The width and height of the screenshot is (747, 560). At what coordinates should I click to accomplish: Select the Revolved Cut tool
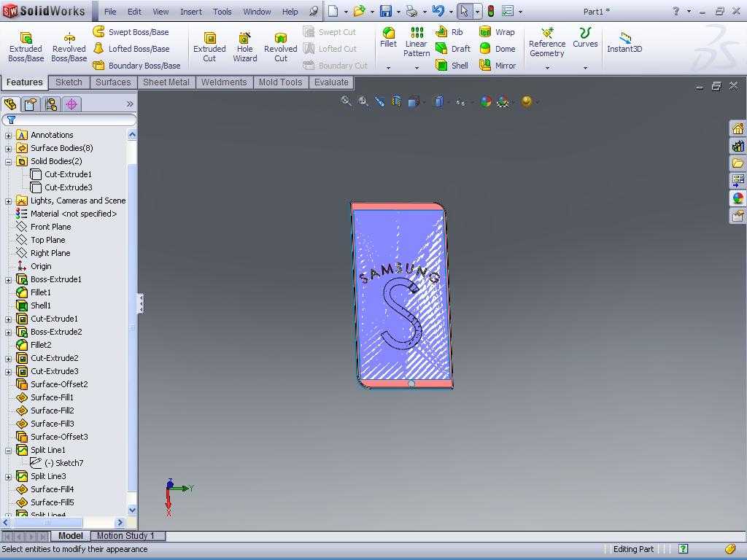[281, 46]
